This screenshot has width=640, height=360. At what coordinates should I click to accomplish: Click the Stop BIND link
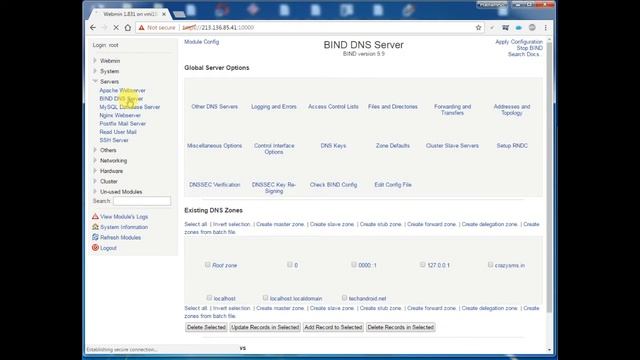(530, 48)
